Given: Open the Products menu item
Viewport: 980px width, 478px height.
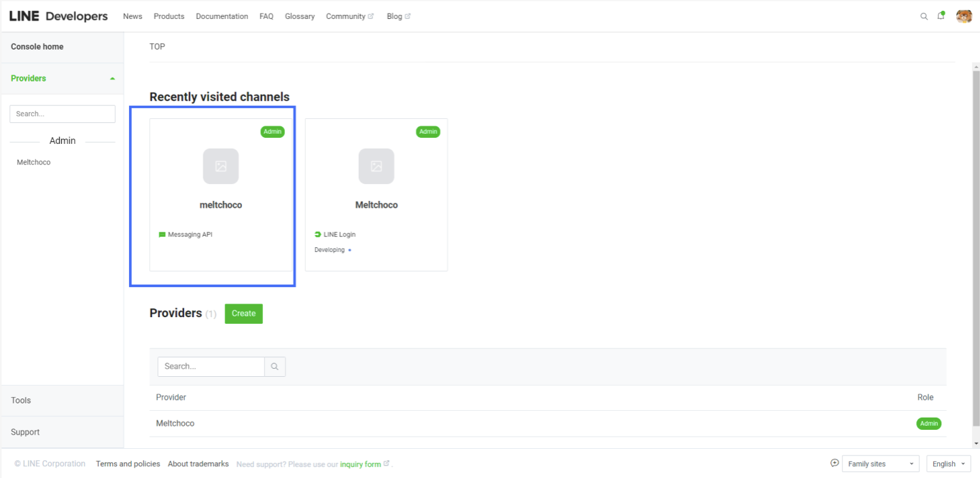Looking at the screenshot, I should [169, 16].
